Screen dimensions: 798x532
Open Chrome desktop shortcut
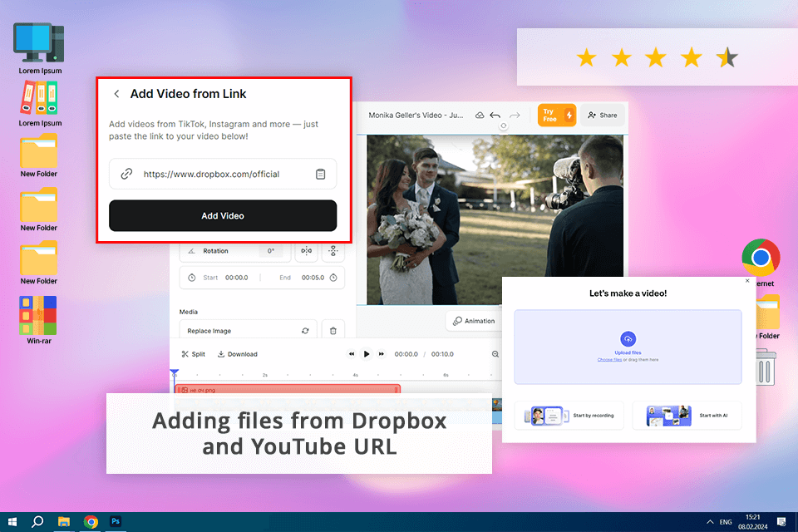(x=761, y=257)
